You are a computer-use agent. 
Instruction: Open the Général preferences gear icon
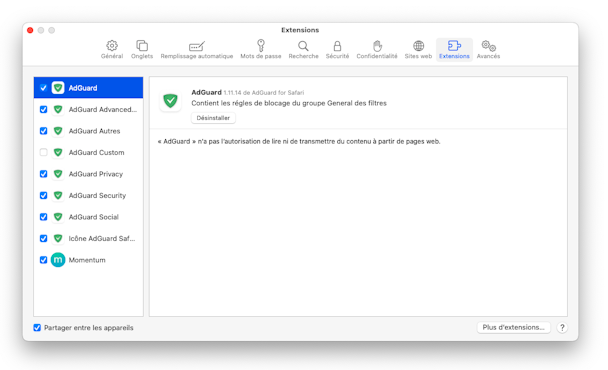[x=112, y=46]
